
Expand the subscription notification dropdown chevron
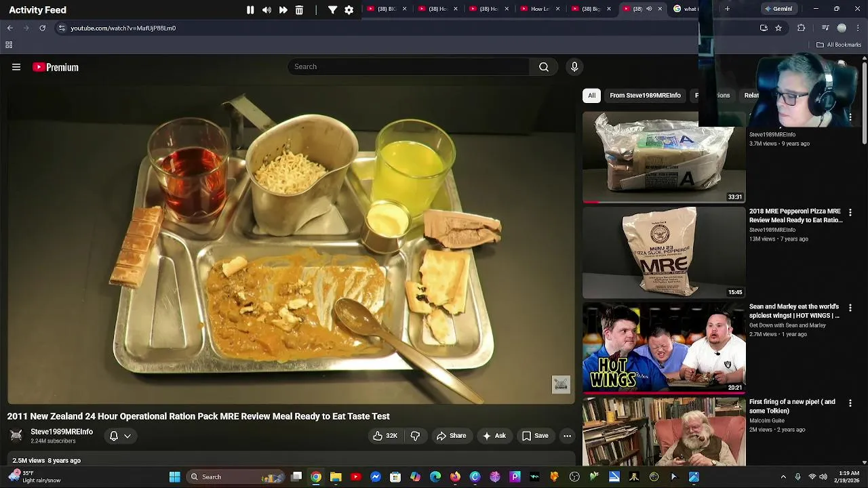coord(127,436)
